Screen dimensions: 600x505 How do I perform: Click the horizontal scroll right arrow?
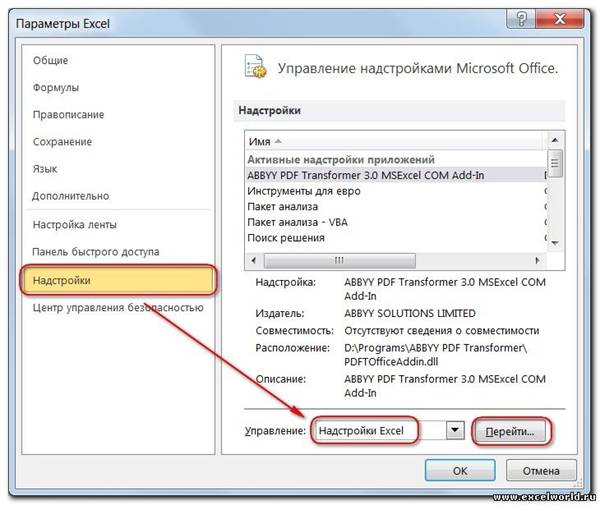click(537, 261)
